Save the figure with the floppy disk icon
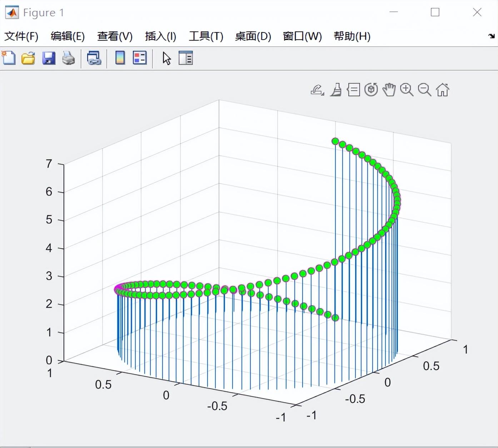 pos(49,58)
